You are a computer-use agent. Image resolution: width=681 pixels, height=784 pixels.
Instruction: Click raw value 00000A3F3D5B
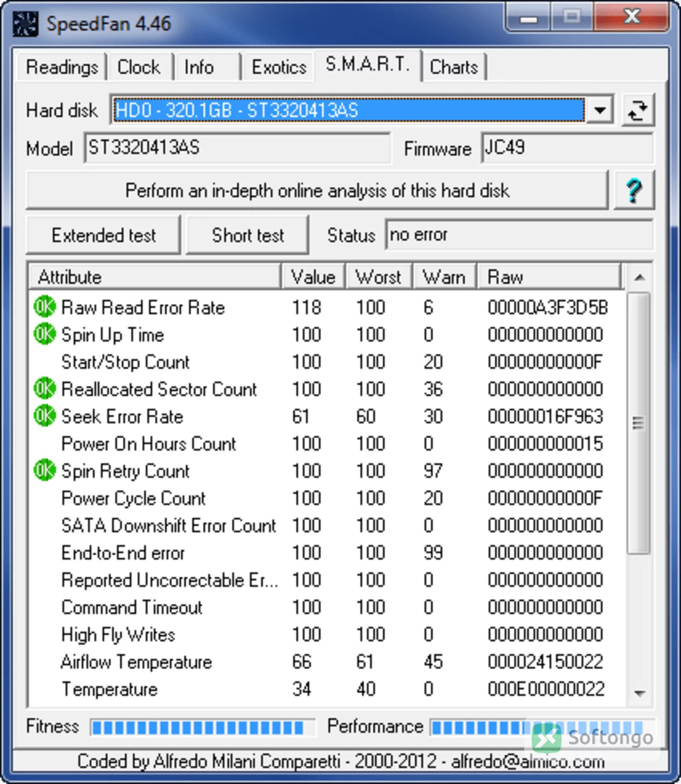tap(548, 307)
